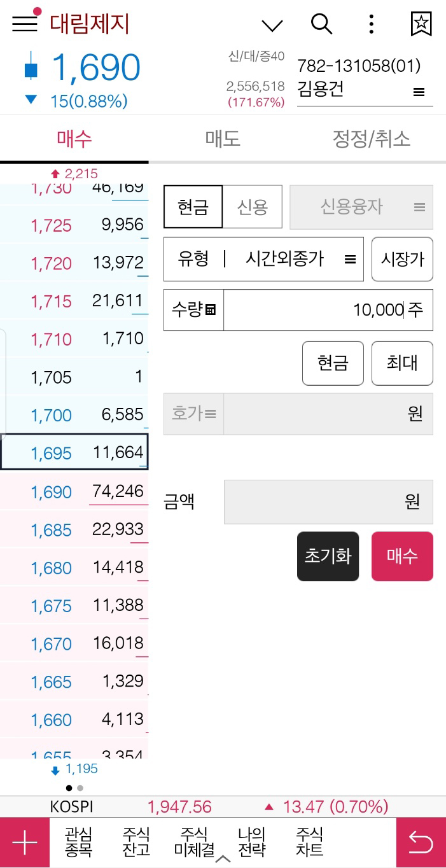446x868 pixels.
Task: Enable the 시장가 market price option
Action: point(402,259)
